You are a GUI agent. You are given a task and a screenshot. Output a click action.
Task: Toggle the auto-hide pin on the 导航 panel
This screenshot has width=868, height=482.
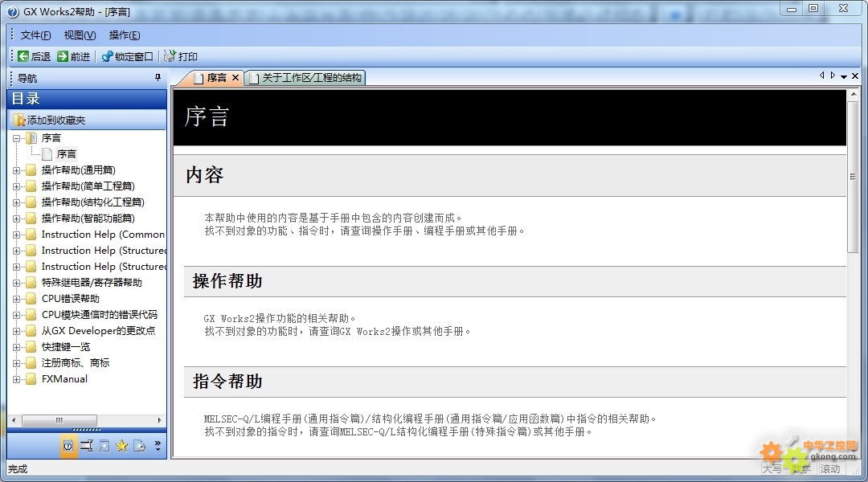[x=158, y=78]
